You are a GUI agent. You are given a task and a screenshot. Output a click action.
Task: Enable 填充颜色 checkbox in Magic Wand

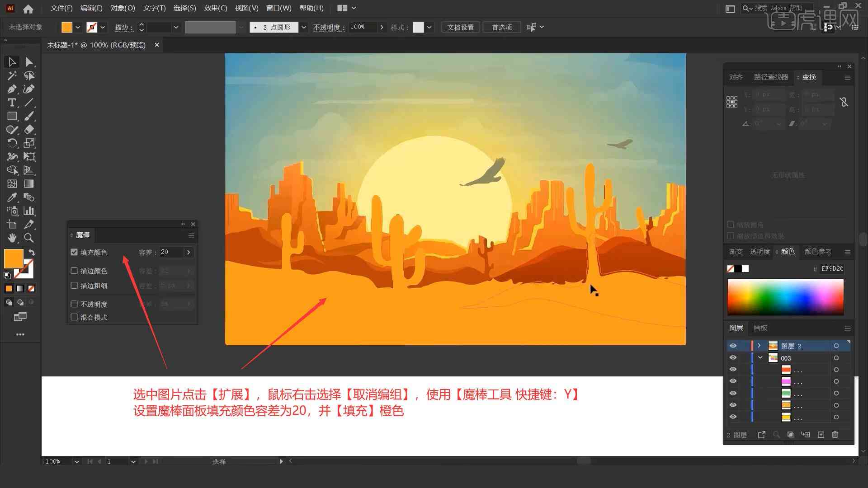(75, 251)
